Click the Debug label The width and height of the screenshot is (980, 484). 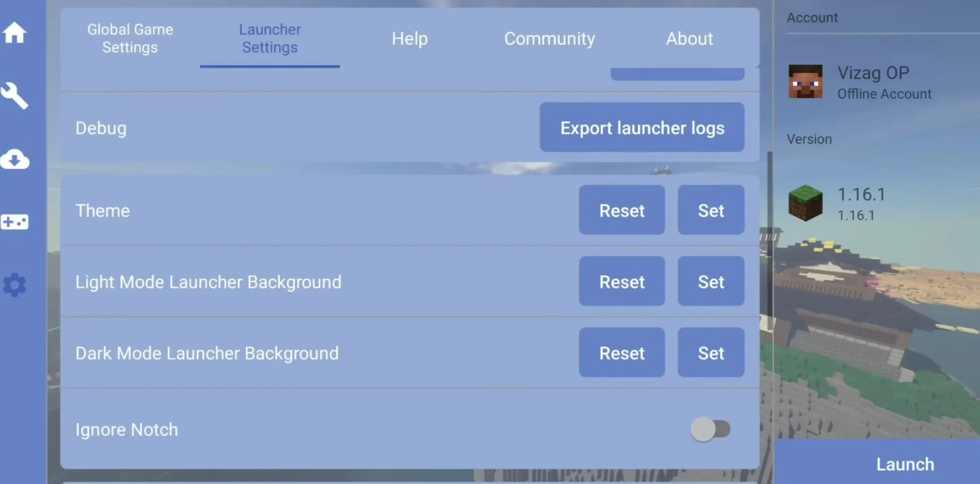coord(101,128)
